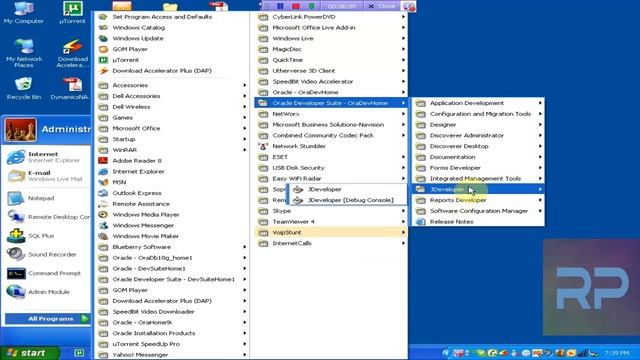
Task: Click the Administrator user picture
Action: tap(20, 129)
